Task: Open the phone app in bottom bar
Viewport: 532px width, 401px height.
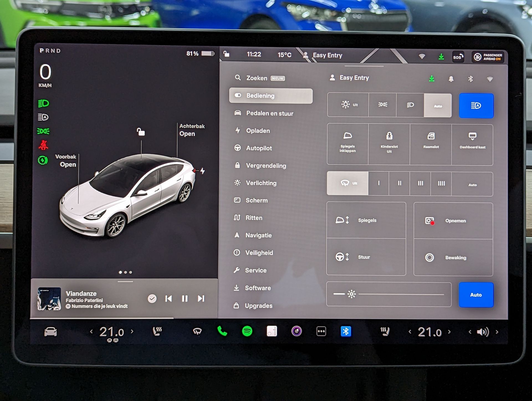Action: pos(222,331)
